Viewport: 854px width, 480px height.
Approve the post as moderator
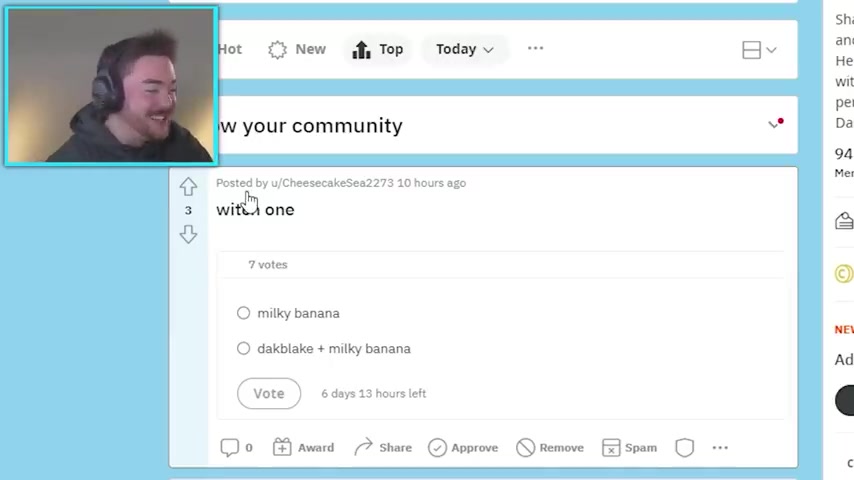pyautogui.click(x=463, y=447)
